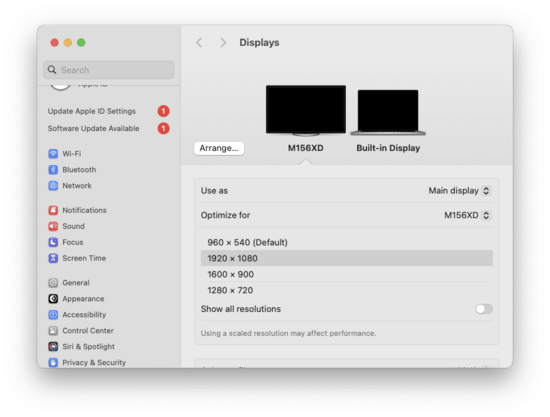The image size is (550, 417).
Task: Go back with the left chevron
Action: coord(199,43)
